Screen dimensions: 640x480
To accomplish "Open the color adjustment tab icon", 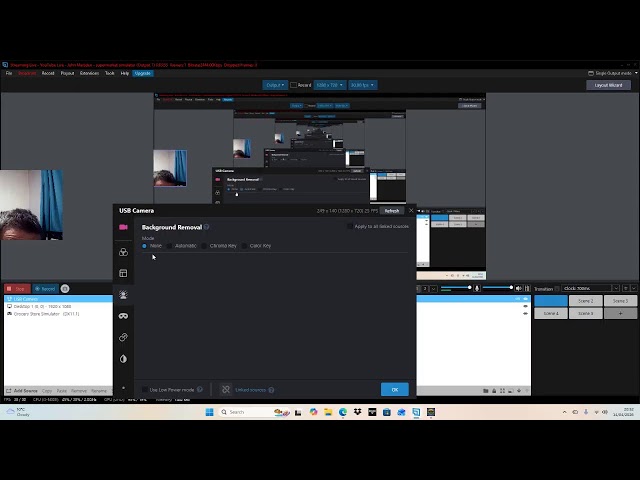I will point(123,252).
